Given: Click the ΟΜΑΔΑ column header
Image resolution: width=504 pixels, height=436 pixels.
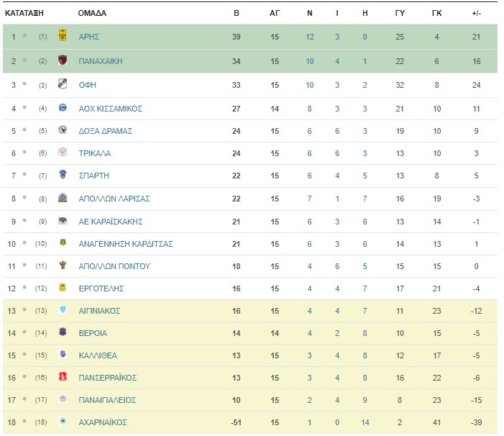Looking at the screenshot, I should point(92,13).
